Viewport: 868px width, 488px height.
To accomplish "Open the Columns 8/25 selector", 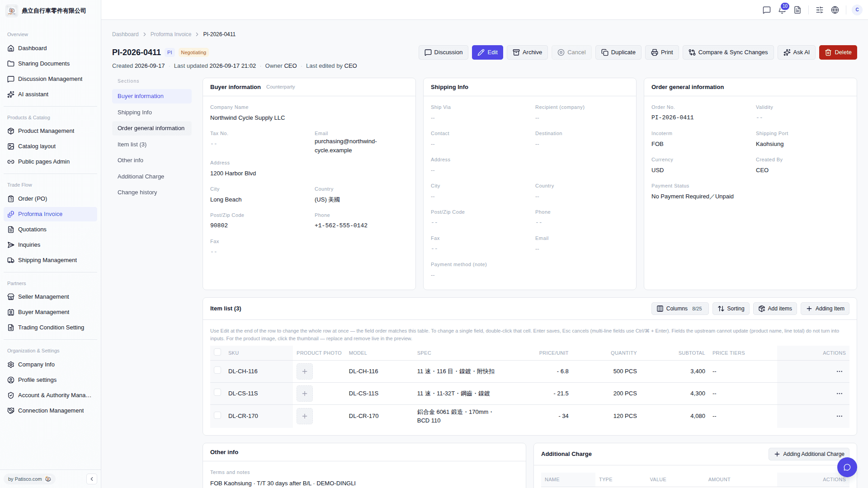I will 680,309.
